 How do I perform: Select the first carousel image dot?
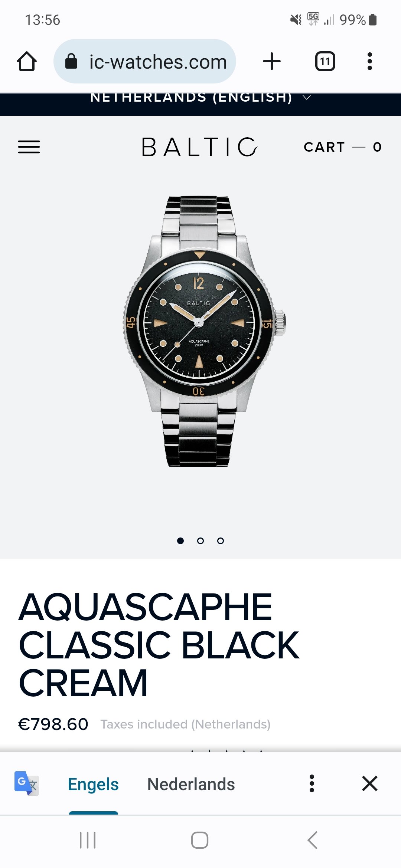pos(180,541)
